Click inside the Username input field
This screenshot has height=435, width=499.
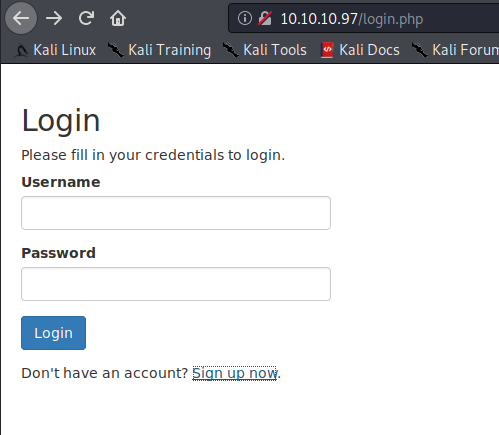pos(176,213)
